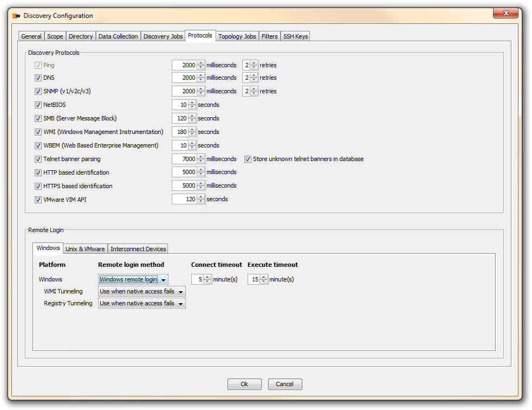Uncheck Store unknown telnet banners in database
The image size is (532, 410).
pyautogui.click(x=248, y=159)
